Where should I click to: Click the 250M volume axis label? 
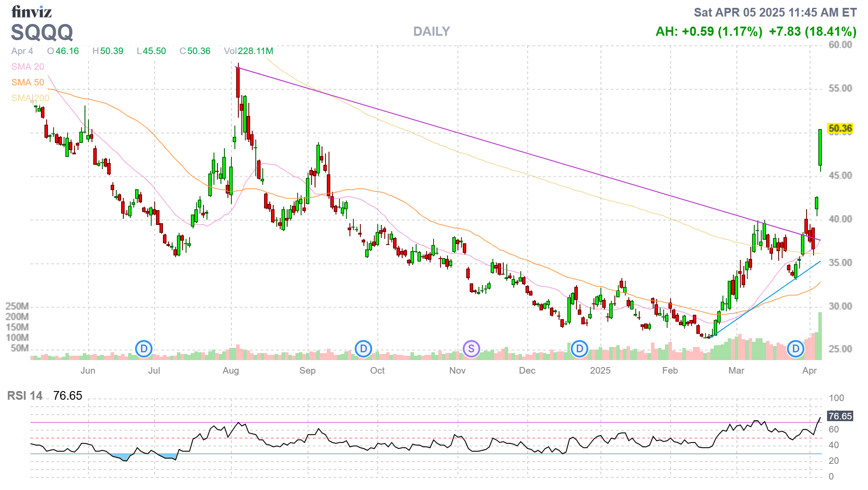pos(17,306)
